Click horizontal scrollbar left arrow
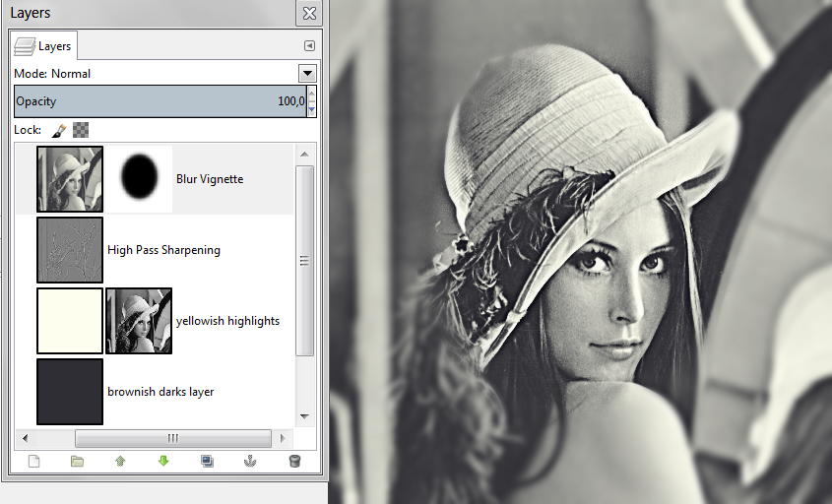This screenshot has width=832, height=504. click(25, 438)
